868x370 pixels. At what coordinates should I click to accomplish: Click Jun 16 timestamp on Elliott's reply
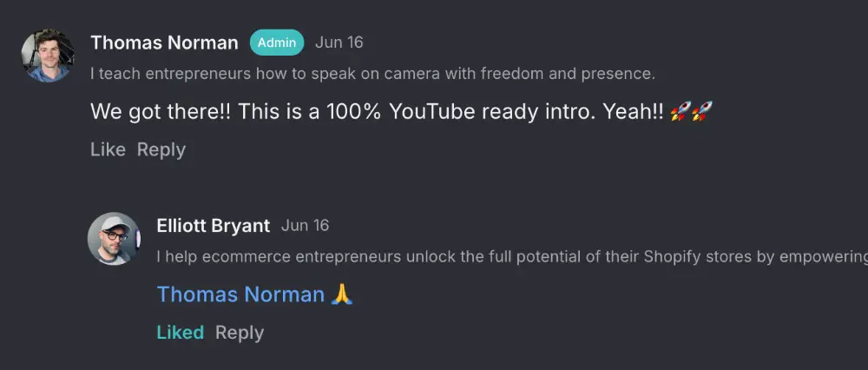(306, 226)
